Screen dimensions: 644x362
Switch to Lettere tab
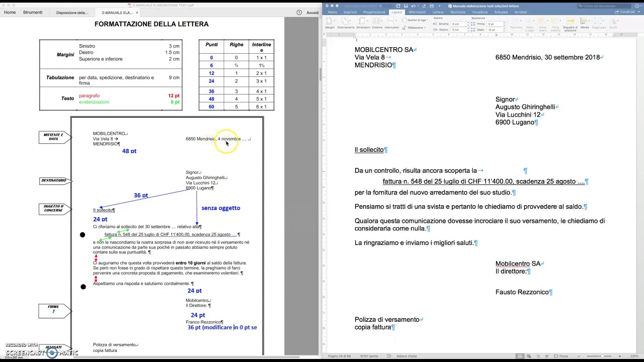point(438,12)
